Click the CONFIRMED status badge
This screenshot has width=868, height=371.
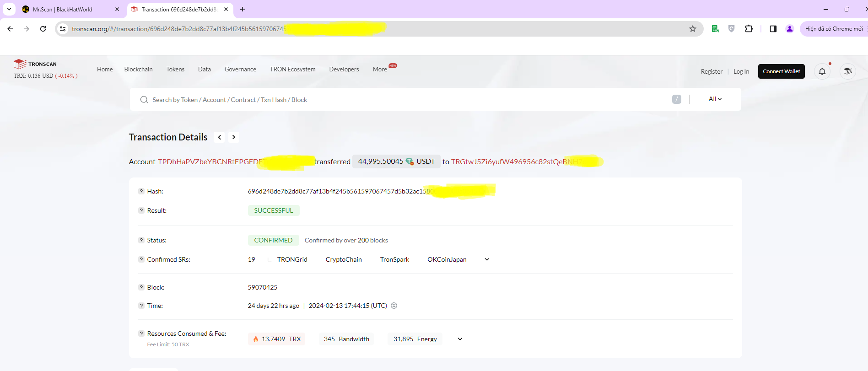[273, 240]
